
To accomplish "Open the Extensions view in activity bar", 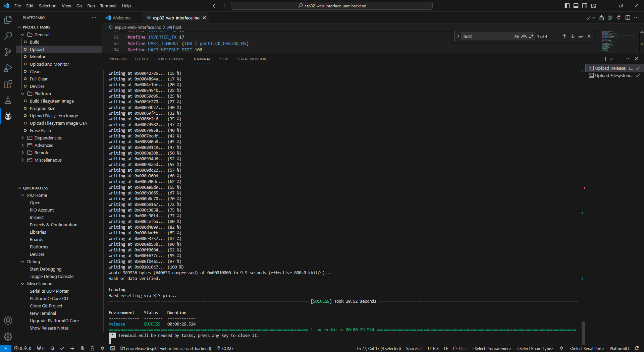I will pyautogui.click(x=8, y=84).
